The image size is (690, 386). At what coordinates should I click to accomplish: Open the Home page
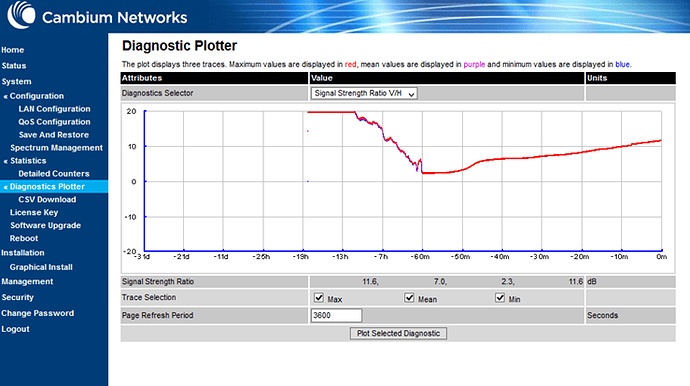(x=13, y=50)
